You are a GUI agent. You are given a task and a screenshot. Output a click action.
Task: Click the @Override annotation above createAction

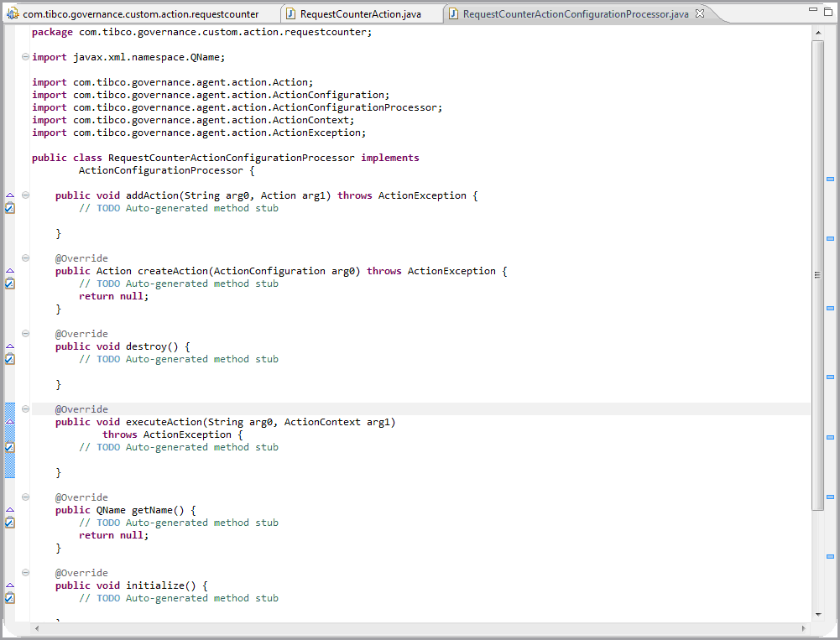81,258
